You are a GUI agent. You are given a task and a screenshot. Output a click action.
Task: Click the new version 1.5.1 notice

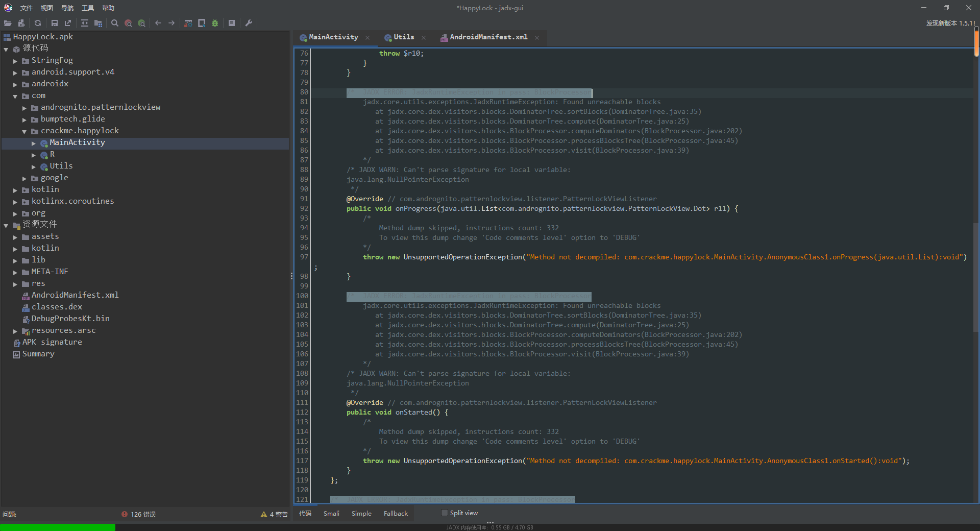951,23
